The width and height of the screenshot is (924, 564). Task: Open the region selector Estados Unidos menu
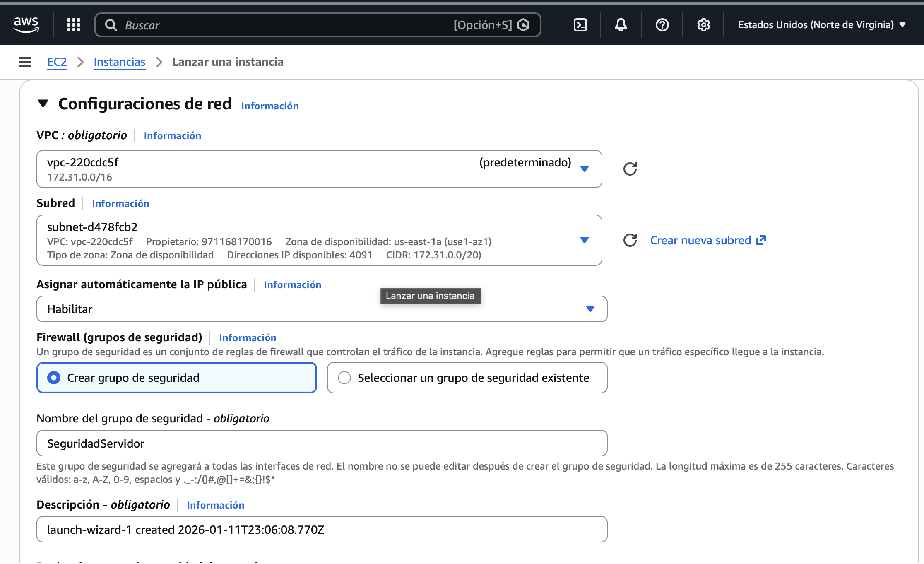coord(821,25)
